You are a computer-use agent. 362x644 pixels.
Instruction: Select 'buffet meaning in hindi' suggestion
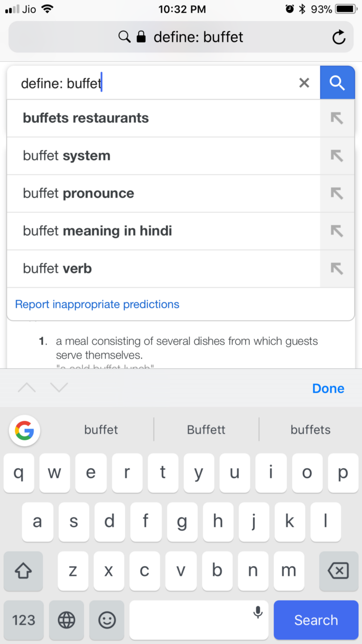pos(97,231)
